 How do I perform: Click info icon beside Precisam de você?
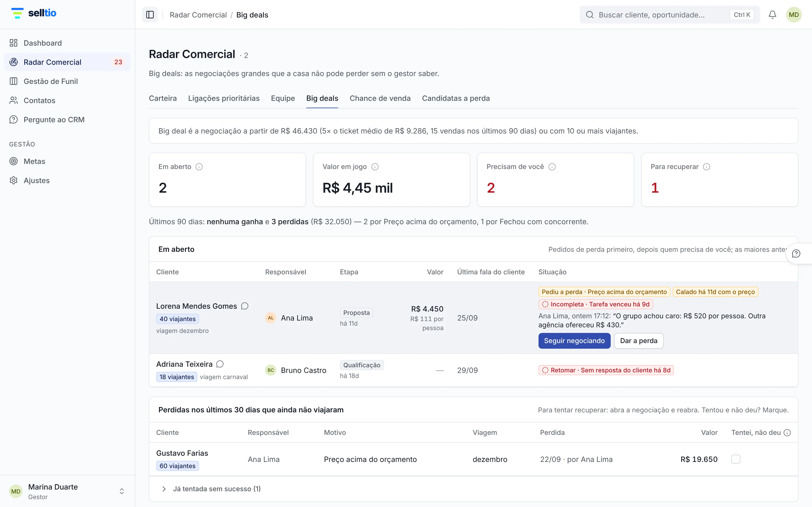click(552, 167)
